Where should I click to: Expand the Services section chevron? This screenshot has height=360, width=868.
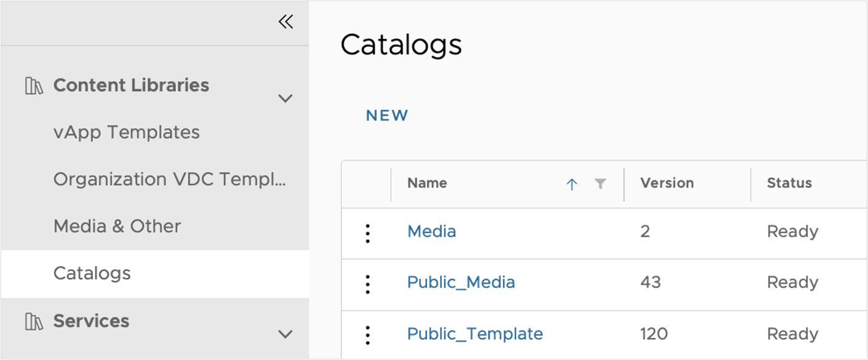(285, 334)
